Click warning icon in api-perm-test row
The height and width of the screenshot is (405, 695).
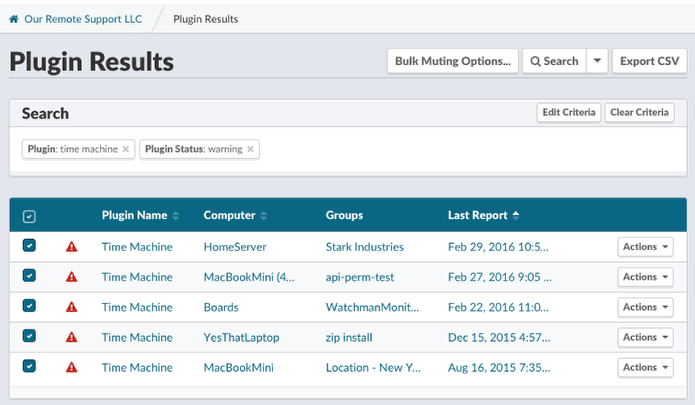[71, 277]
